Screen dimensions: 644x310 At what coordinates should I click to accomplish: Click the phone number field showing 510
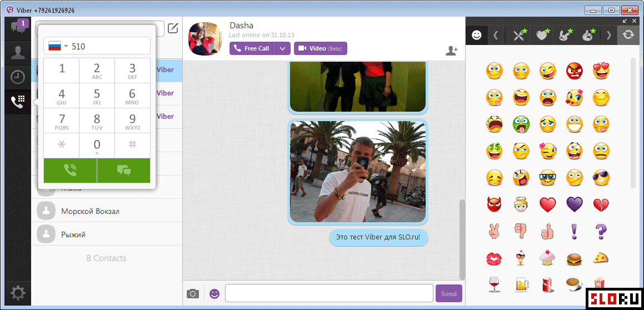tap(97, 46)
